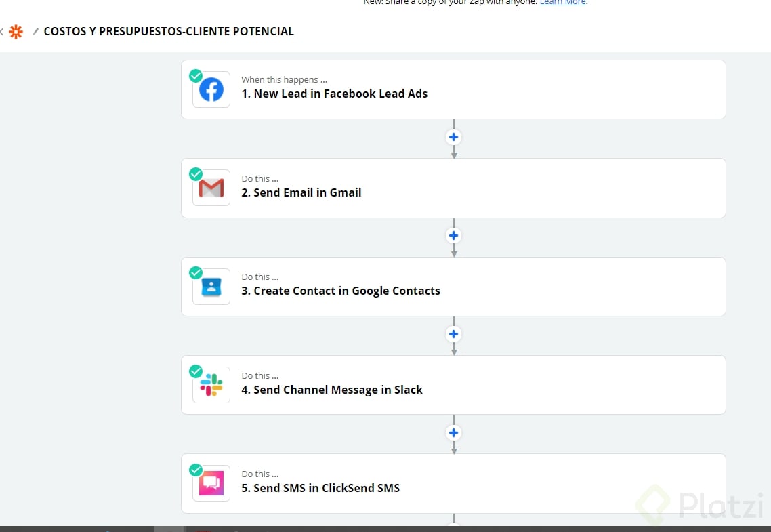The image size is (771, 532).
Task: Click the ClickSend SMS icon
Action: pyautogui.click(x=211, y=484)
